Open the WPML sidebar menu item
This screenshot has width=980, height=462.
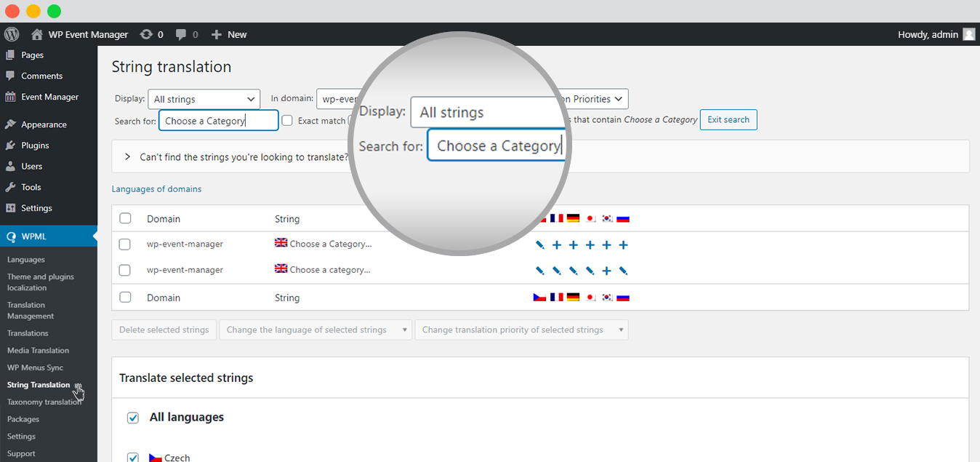[49, 236]
